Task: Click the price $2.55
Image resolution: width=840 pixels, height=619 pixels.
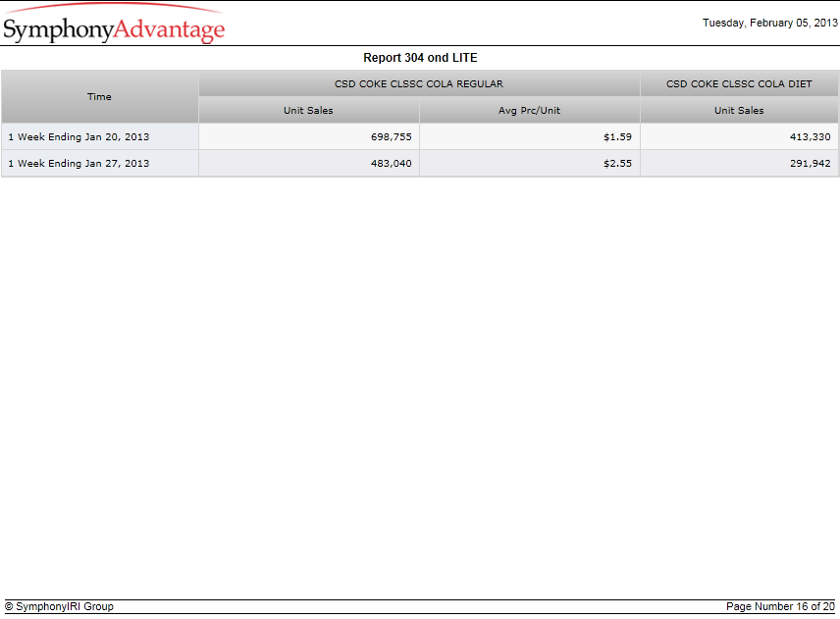Action: click(x=617, y=163)
